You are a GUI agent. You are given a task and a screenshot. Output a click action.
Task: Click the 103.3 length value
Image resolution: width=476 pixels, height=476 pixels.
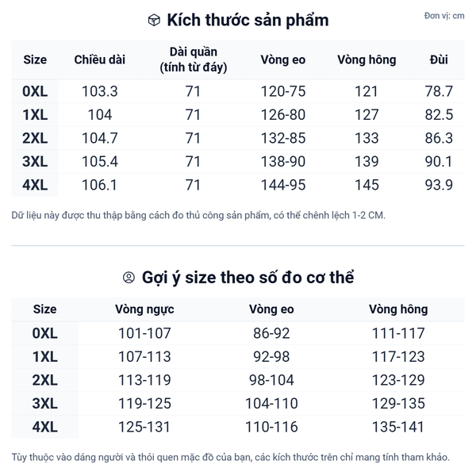[x=100, y=91]
